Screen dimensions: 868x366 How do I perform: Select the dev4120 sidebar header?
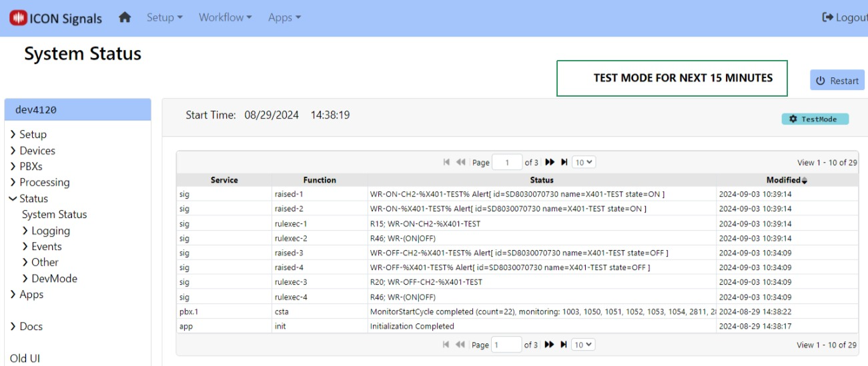pos(77,110)
